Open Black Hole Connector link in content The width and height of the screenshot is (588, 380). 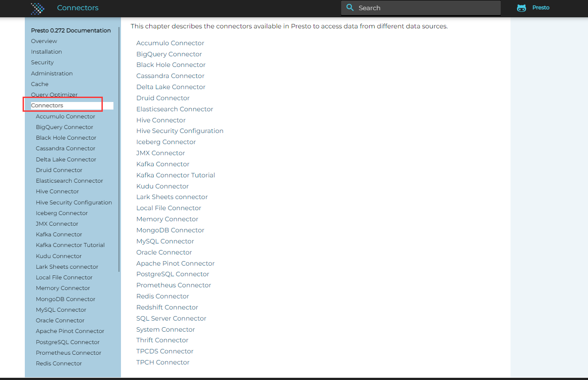[x=171, y=65]
